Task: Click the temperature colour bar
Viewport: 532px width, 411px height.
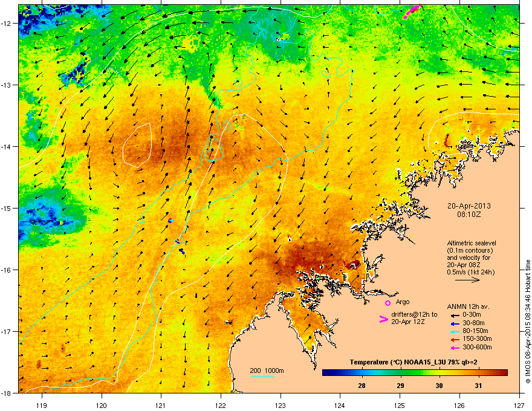Action: 415,372
